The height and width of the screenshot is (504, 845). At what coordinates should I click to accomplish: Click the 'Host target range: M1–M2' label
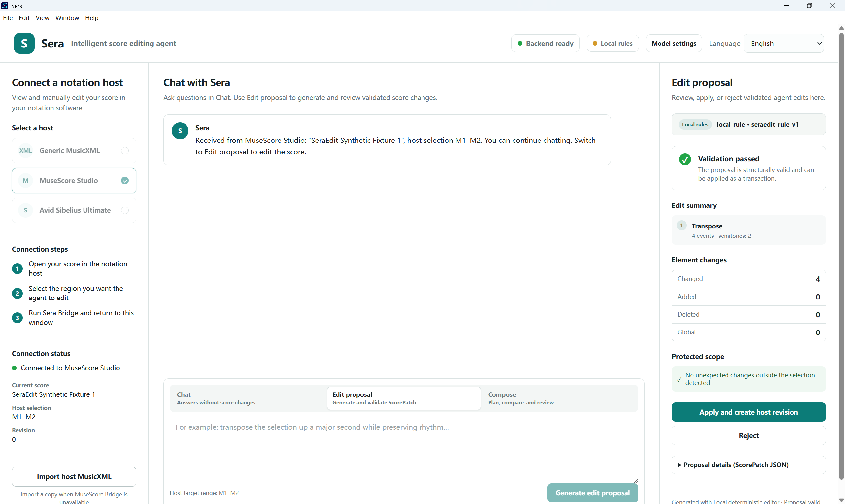pyautogui.click(x=204, y=493)
